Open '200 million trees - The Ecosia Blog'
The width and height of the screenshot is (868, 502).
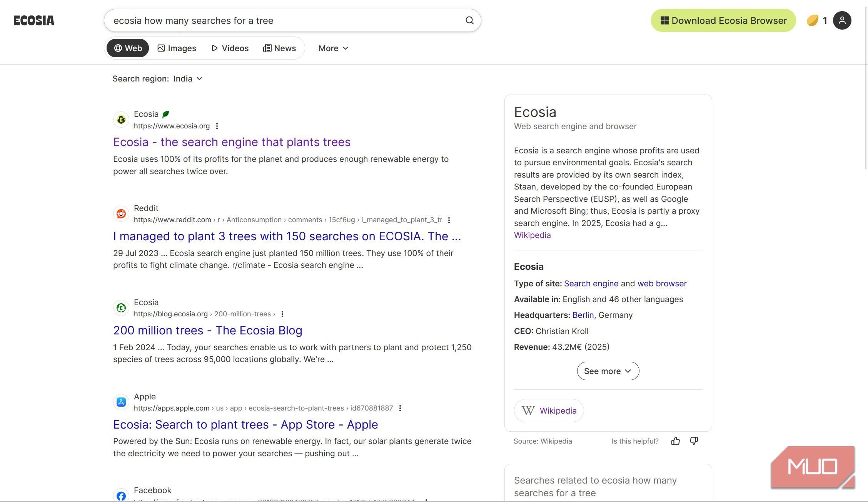pos(208,331)
